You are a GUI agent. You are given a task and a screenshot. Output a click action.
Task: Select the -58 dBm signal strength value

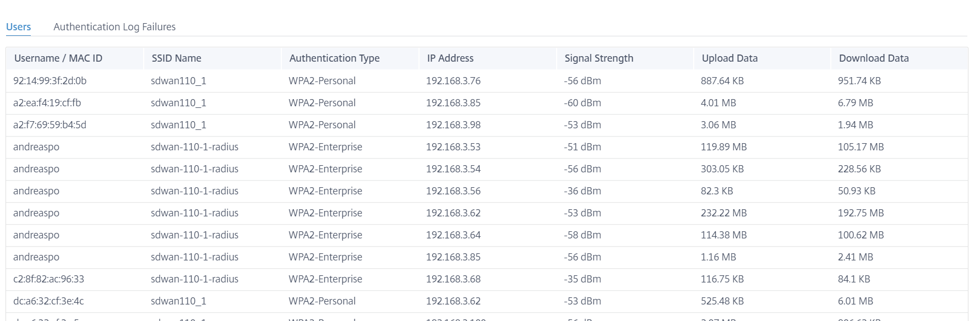[582, 235]
